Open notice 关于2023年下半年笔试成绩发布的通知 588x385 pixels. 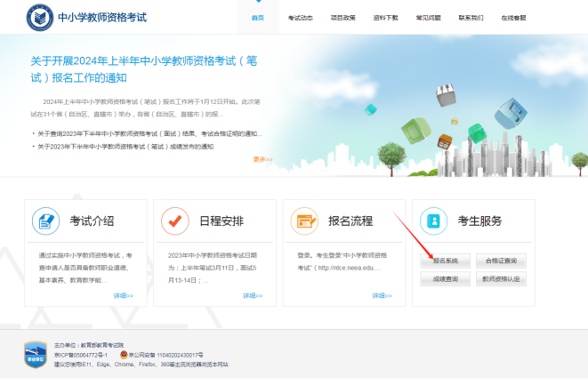(x=125, y=147)
